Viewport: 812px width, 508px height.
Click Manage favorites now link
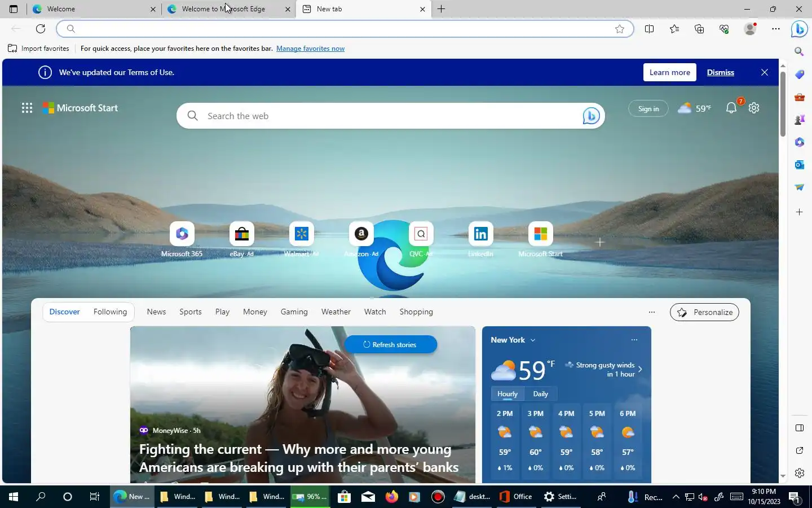[x=310, y=49]
